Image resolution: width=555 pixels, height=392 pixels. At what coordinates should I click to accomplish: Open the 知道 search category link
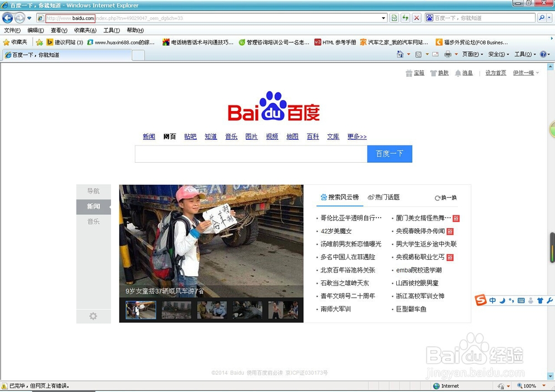(210, 137)
